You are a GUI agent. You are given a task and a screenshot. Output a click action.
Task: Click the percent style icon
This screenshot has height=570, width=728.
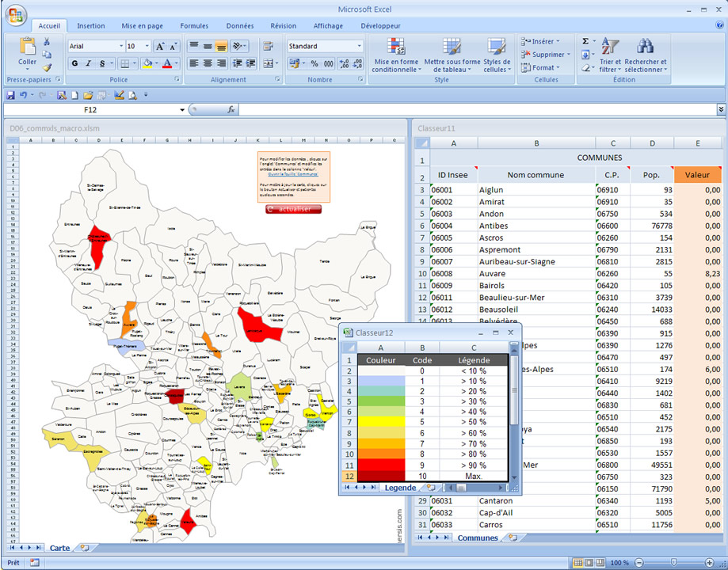(x=314, y=63)
